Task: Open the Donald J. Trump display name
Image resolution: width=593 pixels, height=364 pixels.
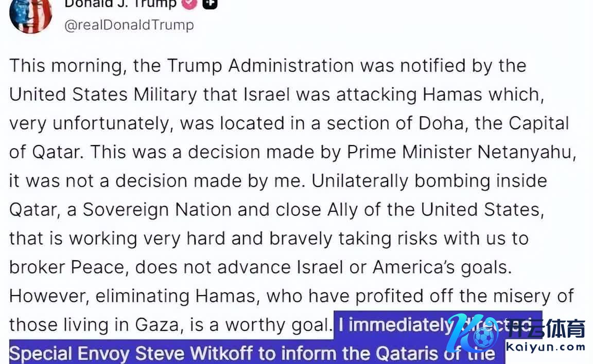Action: pyautogui.click(x=120, y=4)
